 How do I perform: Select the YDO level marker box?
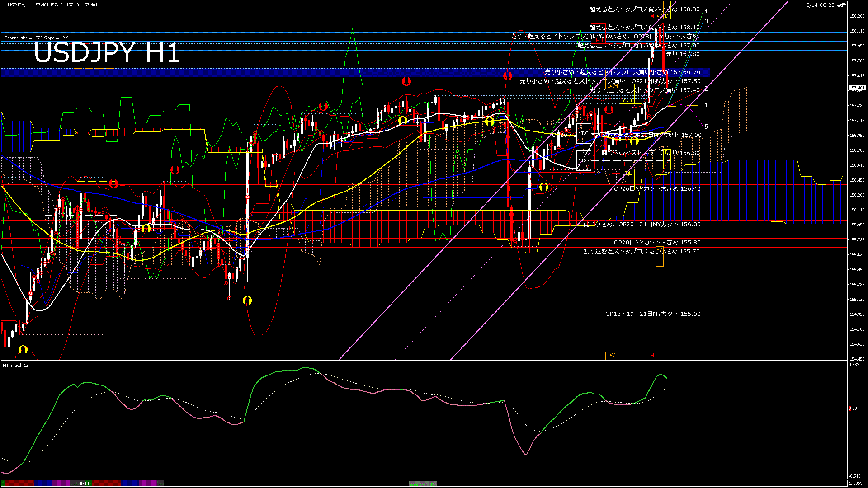(x=584, y=160)
